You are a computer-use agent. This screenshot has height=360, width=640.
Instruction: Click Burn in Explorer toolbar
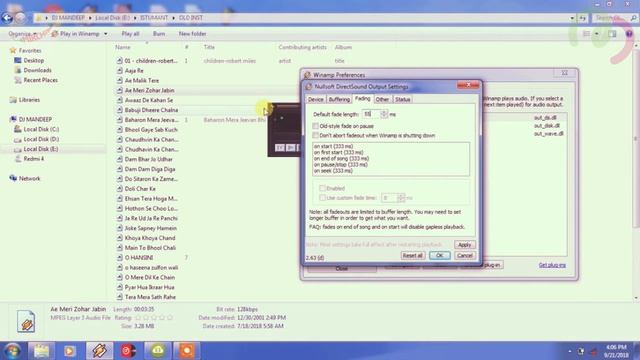(x=159, y=33)
